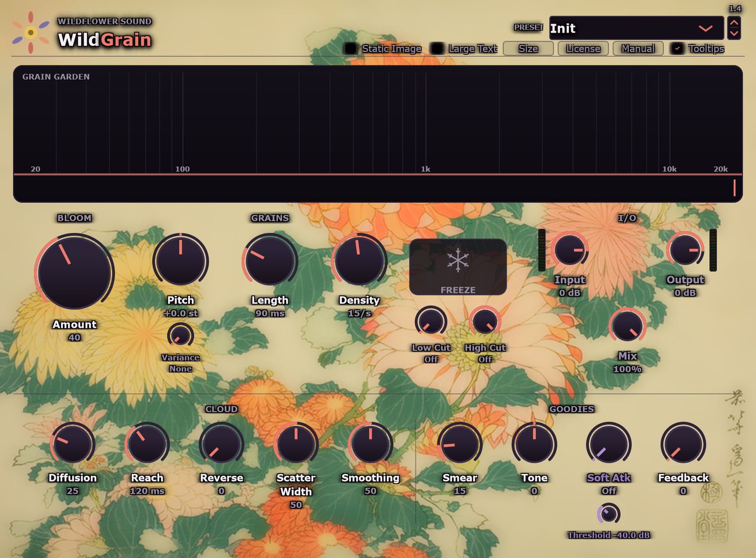Viewport: 756px width, 558px height.
Task: Click the Threshold -40.0 dB label
Action: (x=609, y=535)
